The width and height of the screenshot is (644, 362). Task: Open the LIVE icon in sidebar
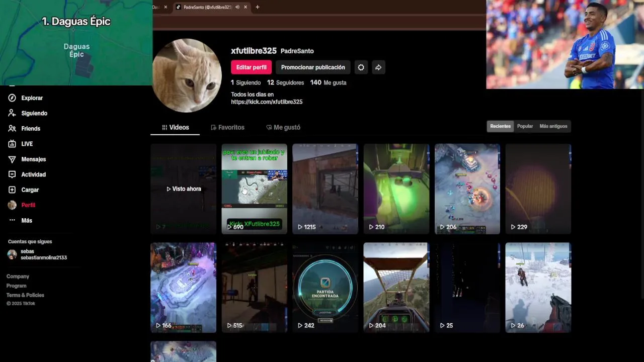12,144
